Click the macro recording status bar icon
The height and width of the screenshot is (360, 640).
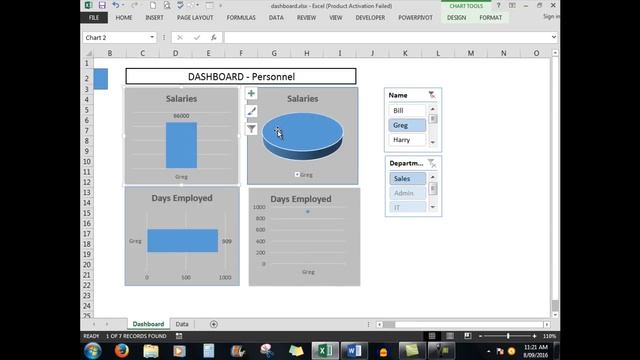179,336
